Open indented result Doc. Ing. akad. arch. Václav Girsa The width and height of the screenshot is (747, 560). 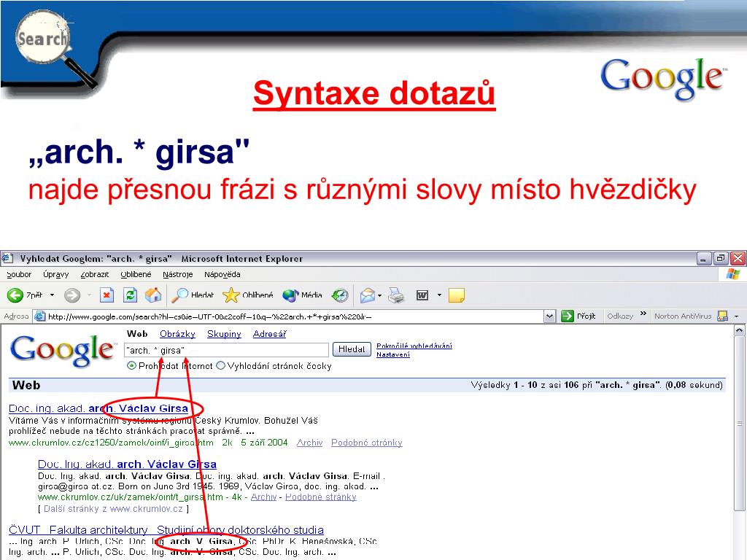point(127,464)
